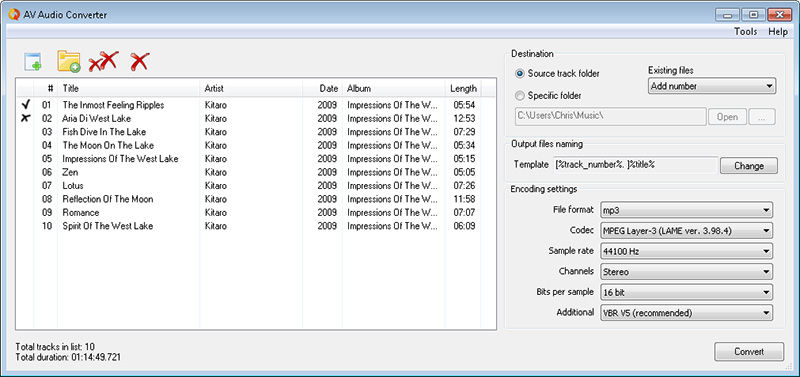This screenshot has height=377, width=800.
Task: Open the Codec dropdown
Action: click(687, 231)
